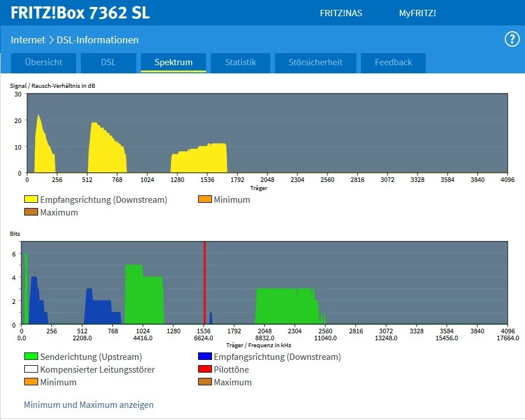This screenshot has width=525, height=420.
Task: Click red Pilottöne legend swatch
Action: [204, 369]
